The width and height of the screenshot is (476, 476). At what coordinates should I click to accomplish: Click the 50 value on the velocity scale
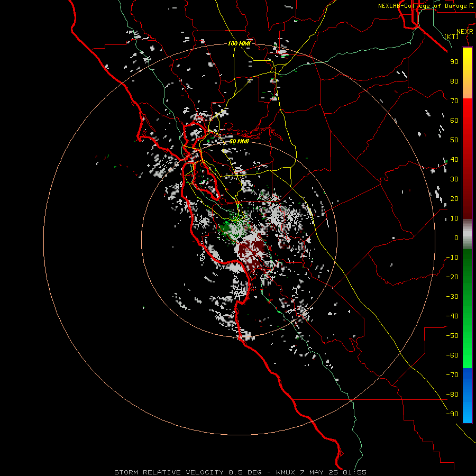(x=454, y=140)
